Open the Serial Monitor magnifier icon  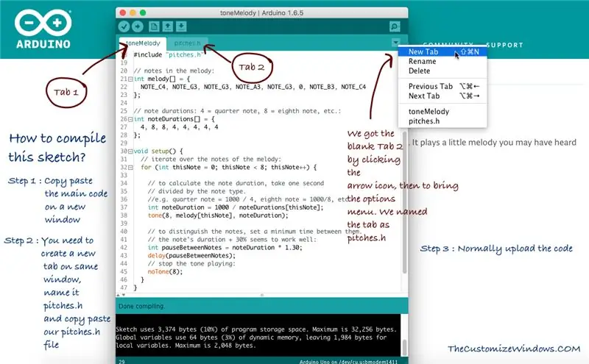point(395,26)
